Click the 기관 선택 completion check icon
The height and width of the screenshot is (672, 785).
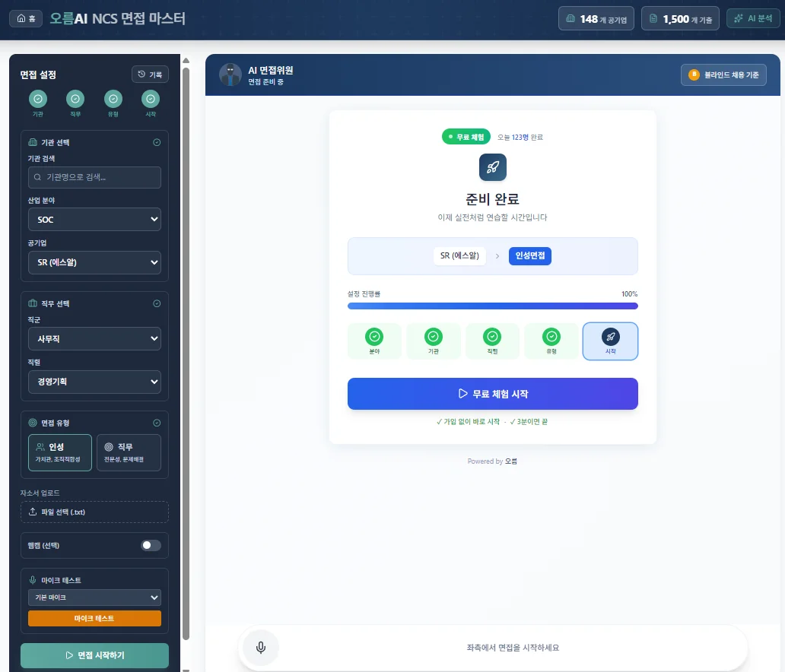(157, 143)
